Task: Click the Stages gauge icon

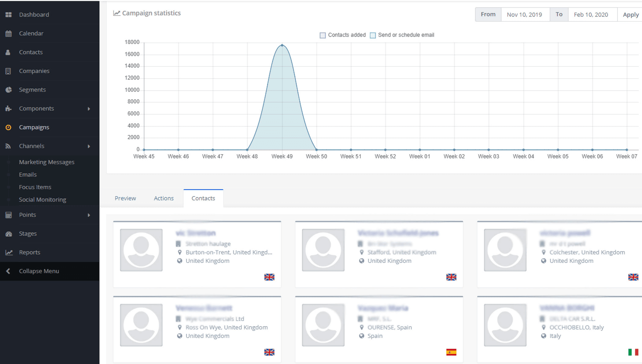Action: coord(9,234)
